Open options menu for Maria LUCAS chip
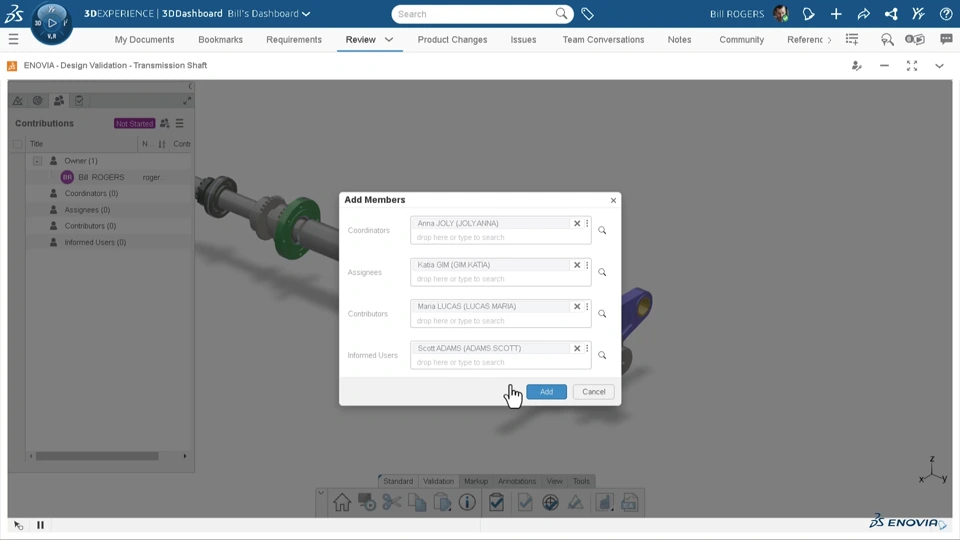 tap(587, 306)
